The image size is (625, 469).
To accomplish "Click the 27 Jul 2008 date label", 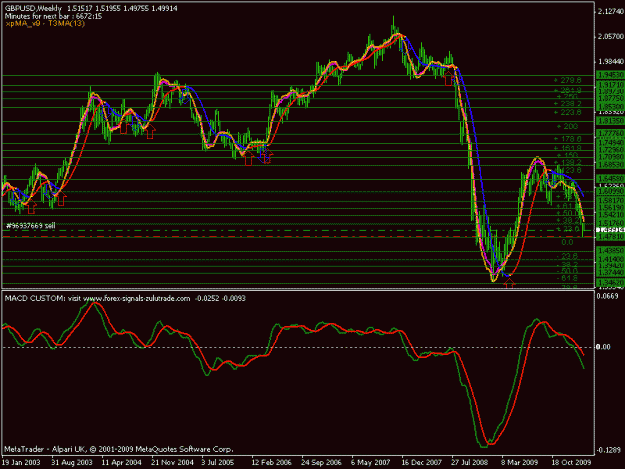I will pyautogui.click(x=470, y=463).
